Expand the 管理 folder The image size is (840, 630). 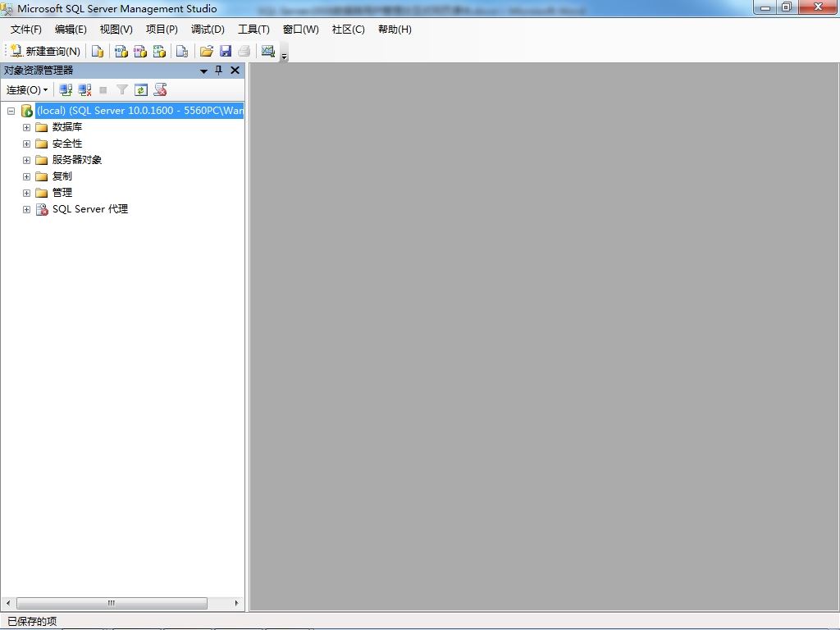click(x=26, y=193)
